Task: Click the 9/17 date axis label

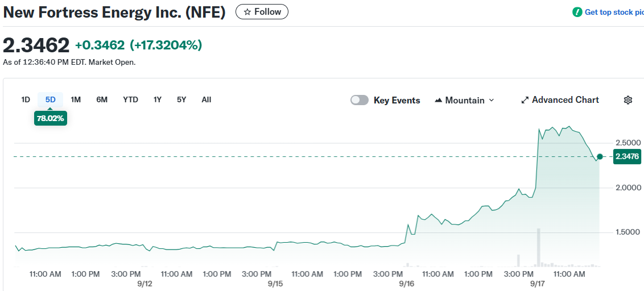Action: click(537, 284)
